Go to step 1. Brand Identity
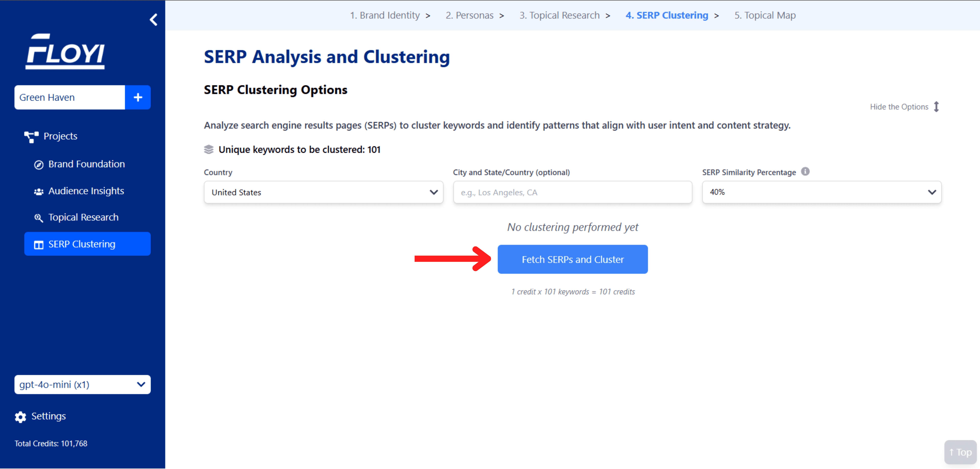The height and width of the screenshot is (469, 980). coord(385,15)
